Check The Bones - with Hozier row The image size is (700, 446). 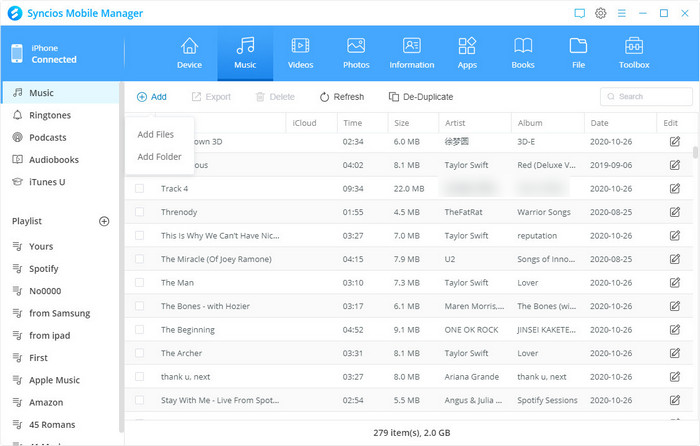(139, 306)
